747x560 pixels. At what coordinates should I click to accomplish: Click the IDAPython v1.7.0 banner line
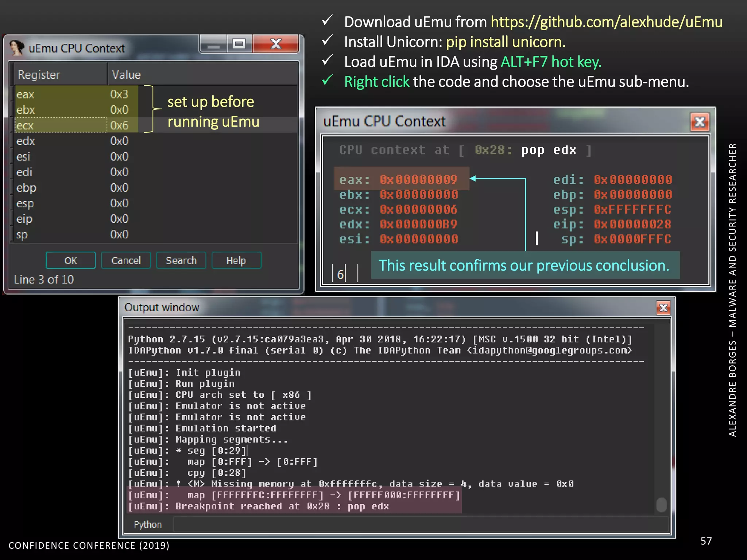380,350
